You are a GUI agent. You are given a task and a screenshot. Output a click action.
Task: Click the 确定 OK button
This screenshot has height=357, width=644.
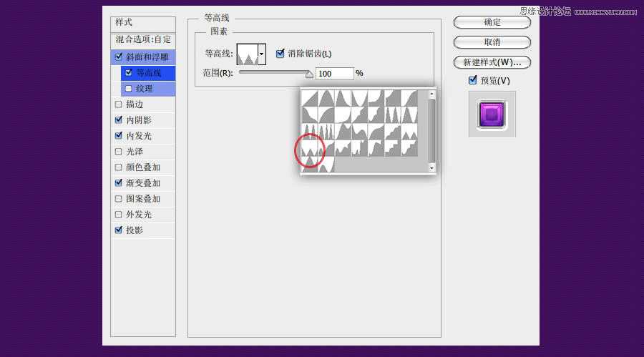tap(492, 22)
